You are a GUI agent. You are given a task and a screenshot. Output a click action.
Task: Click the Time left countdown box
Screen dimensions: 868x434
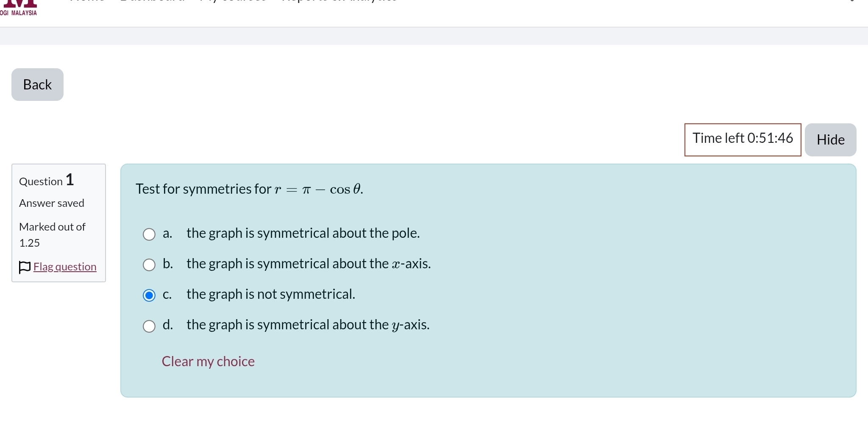click(x=743, y=139)
